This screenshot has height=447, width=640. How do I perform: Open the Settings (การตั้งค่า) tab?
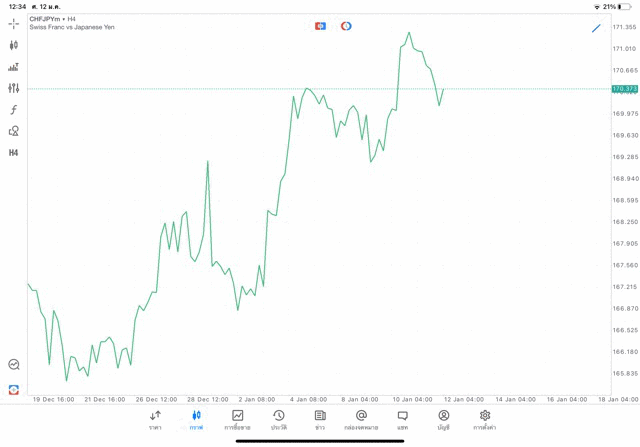pos(485,419)
